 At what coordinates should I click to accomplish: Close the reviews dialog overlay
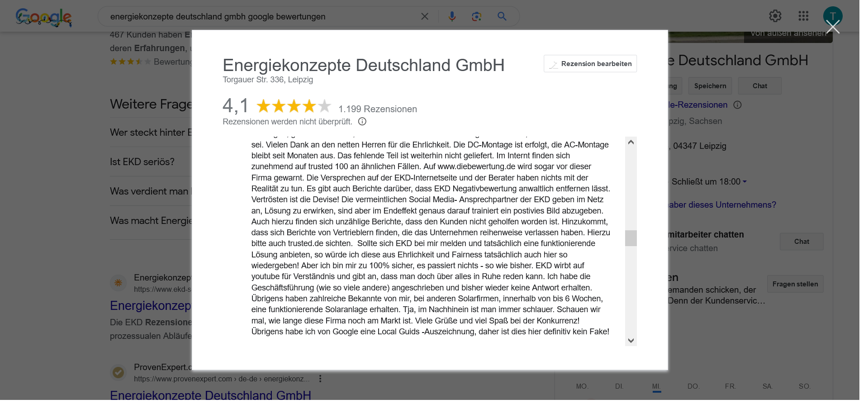(x=833, y=27)
